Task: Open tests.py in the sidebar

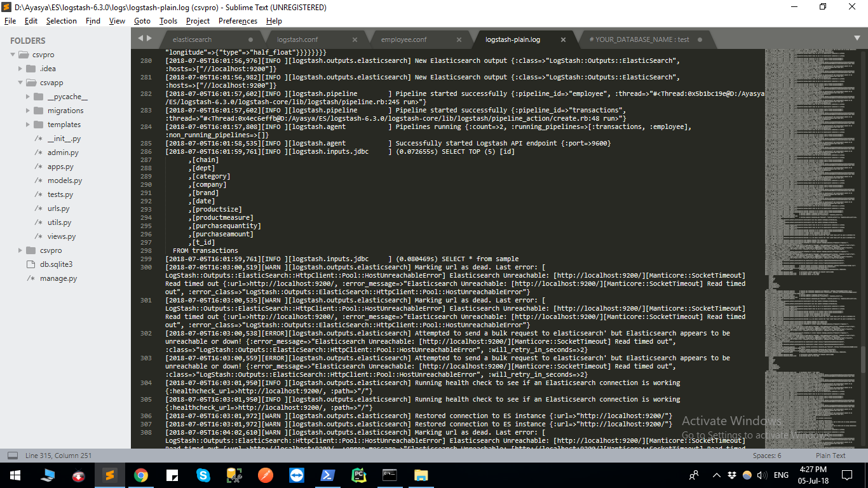Action: [60, 194]
